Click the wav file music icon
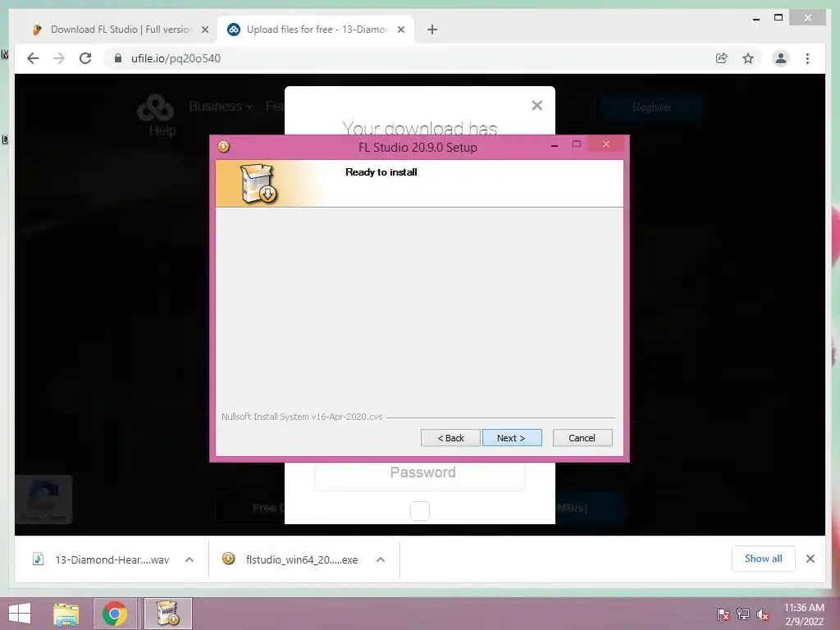This screenshot has height=630, width=840. pos(38,559)
